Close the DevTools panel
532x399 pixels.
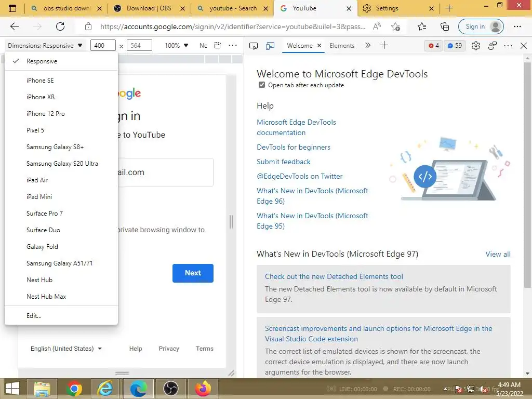(x=524, y=46)
